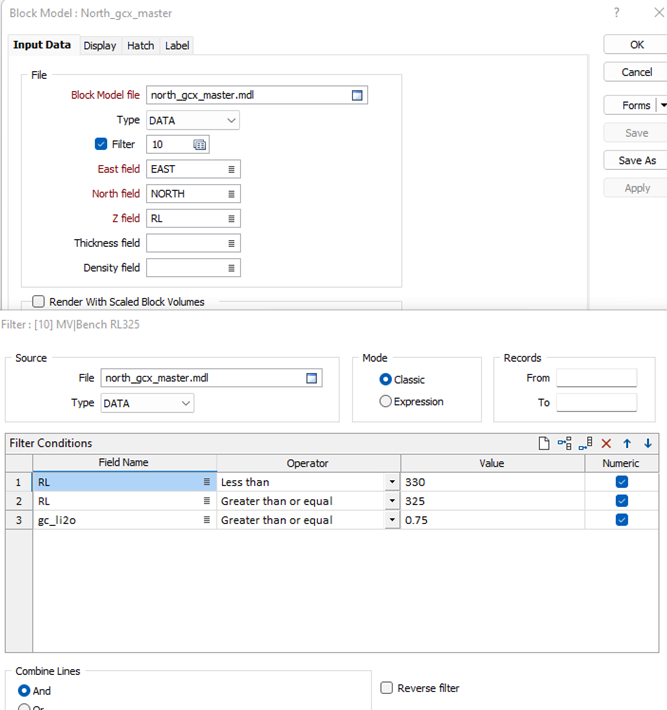The width and height of the screenshot is (667, 710).
Task: Switch to the Hatch tab
Action: 140,45
